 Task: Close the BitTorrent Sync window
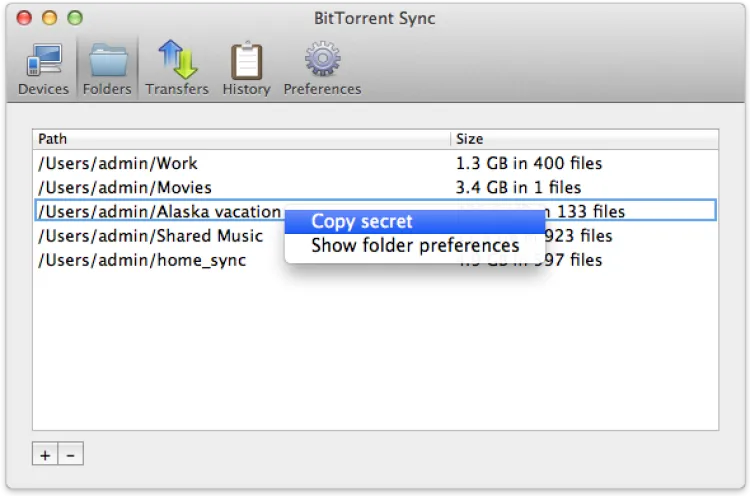pyautogui.click(x=25, y=18)
